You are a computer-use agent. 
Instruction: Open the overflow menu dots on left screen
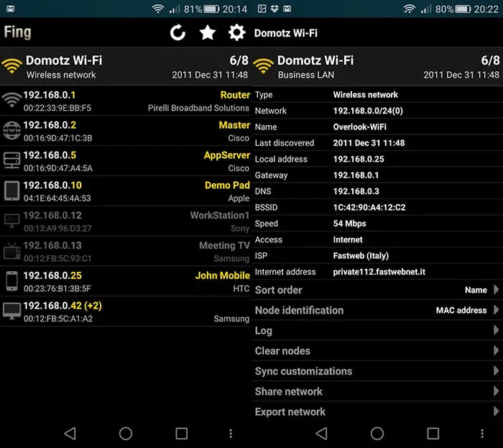231,434
